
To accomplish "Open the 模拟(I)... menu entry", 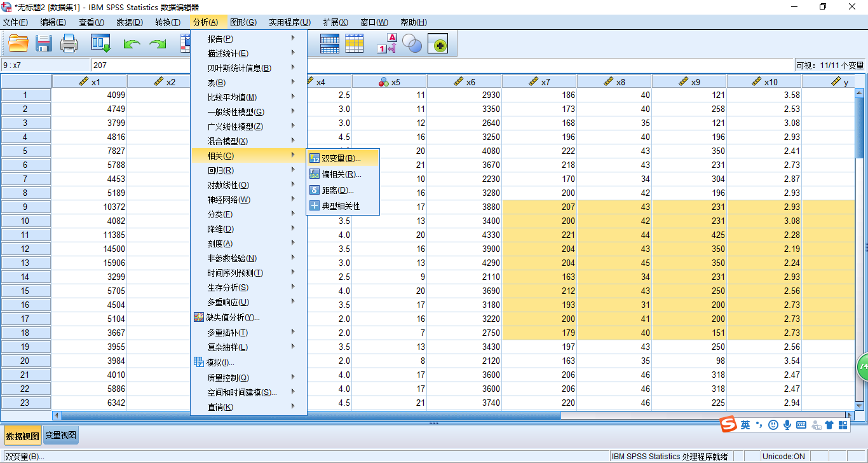I will pos(248,362).
